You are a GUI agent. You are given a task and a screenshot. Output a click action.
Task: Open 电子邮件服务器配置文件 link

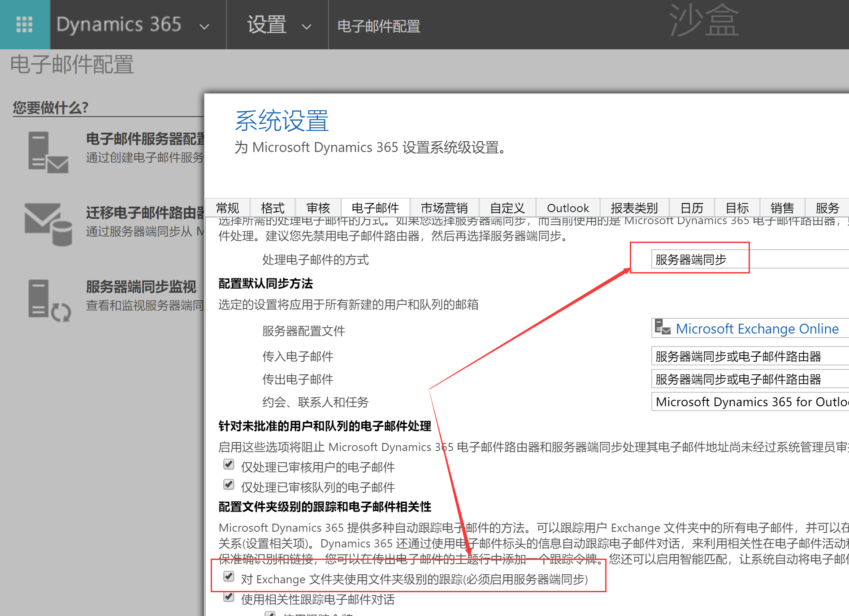coord(145,139)
